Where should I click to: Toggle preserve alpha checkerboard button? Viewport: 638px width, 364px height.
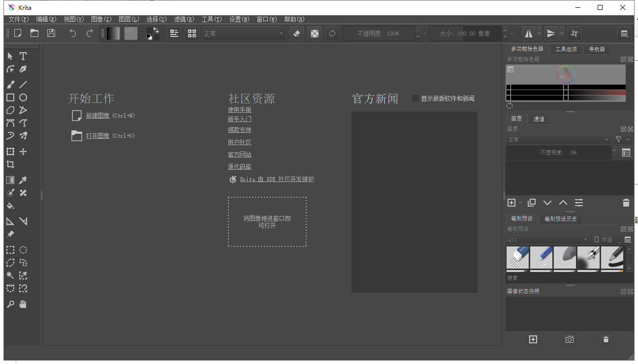[314, 33]
